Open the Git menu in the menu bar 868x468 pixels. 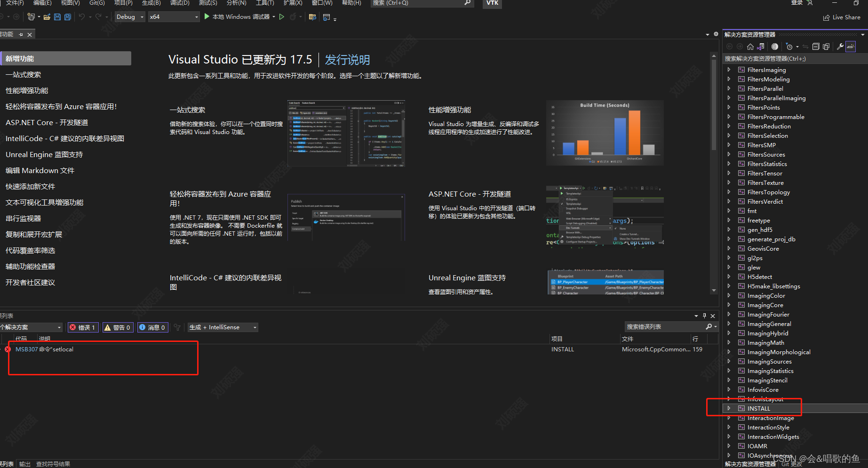(96, 4)
